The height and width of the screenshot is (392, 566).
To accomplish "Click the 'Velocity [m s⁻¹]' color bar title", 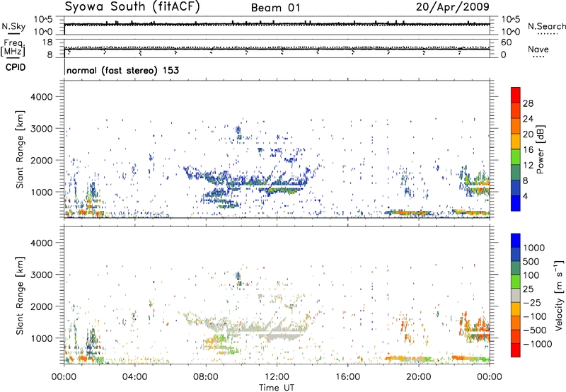I will tap(559, 295).
